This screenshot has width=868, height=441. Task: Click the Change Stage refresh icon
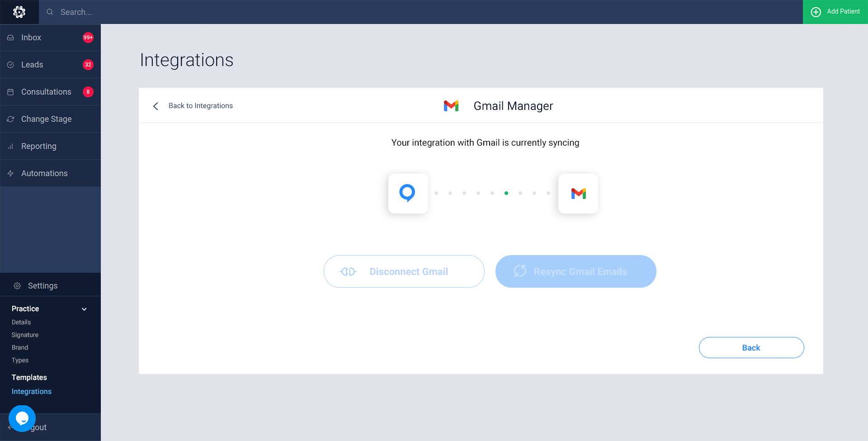[10, 119]
